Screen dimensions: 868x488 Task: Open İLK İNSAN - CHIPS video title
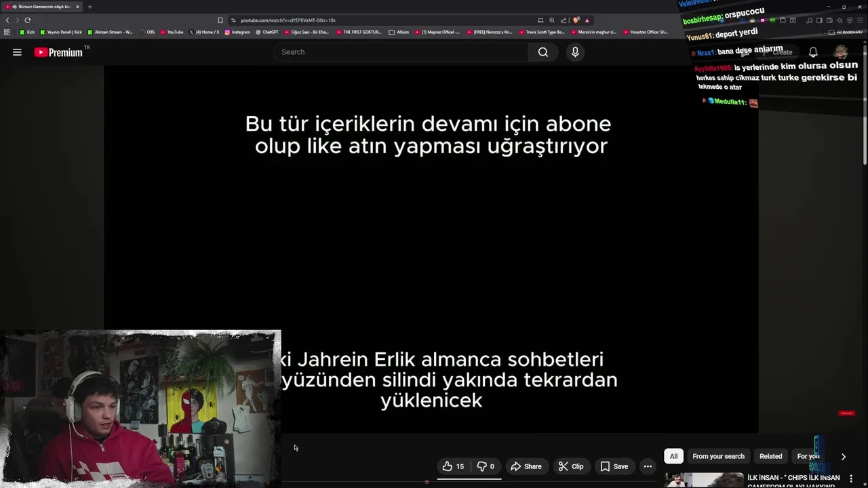[793, 481]
